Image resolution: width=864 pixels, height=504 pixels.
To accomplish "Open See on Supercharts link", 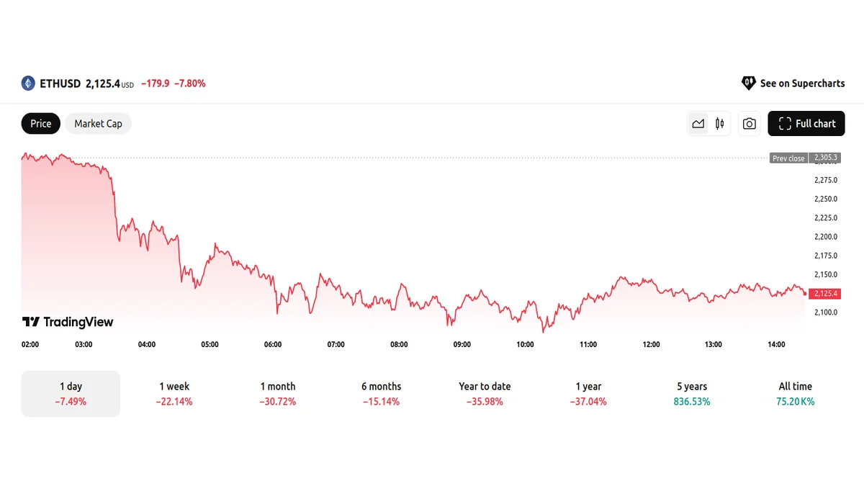I will click(802, 84).
